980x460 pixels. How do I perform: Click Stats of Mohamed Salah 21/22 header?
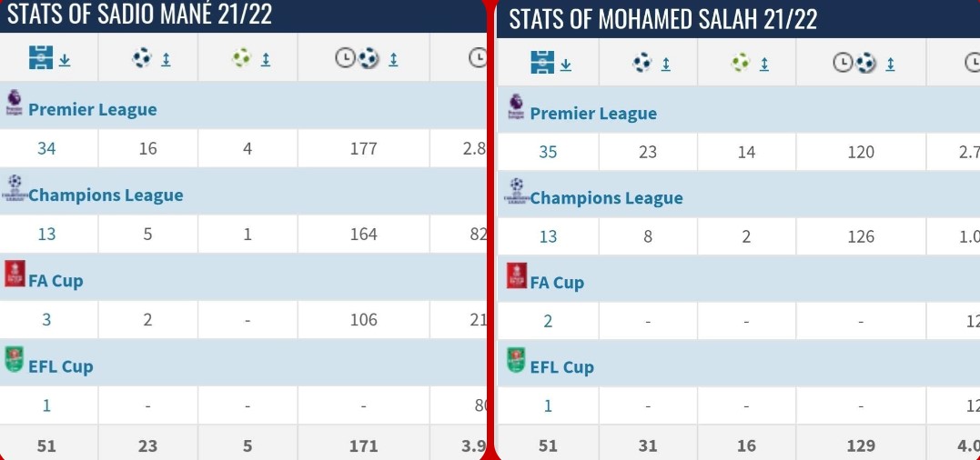(662, 19)
